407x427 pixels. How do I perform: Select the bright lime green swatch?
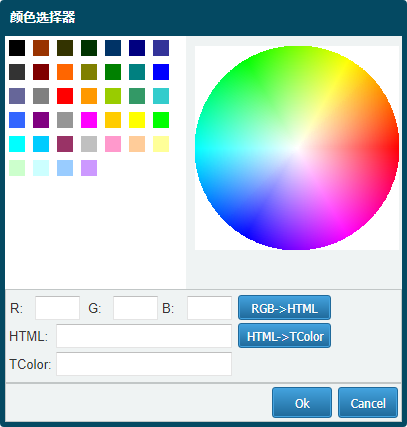coord(161,120)
